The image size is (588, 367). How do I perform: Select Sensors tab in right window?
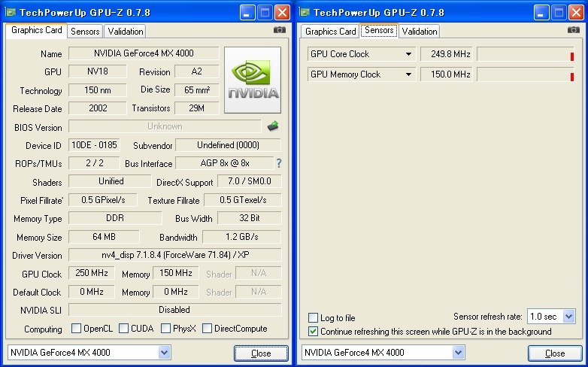(379, 30)
